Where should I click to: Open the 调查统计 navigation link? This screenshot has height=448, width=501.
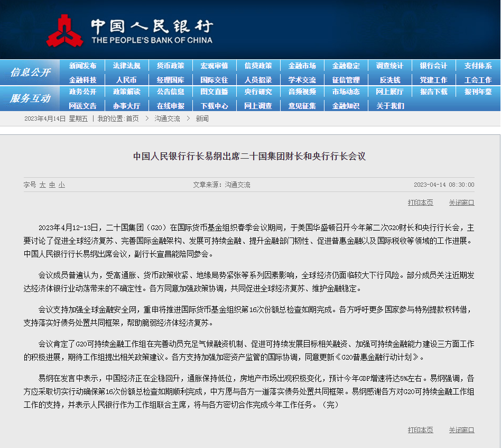point(389,66)
